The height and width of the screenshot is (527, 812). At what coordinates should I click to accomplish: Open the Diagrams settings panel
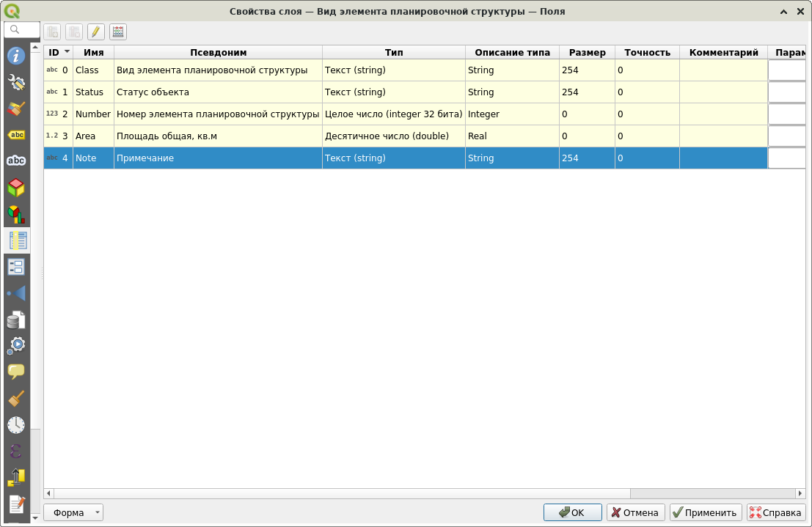tap(16, 214)
